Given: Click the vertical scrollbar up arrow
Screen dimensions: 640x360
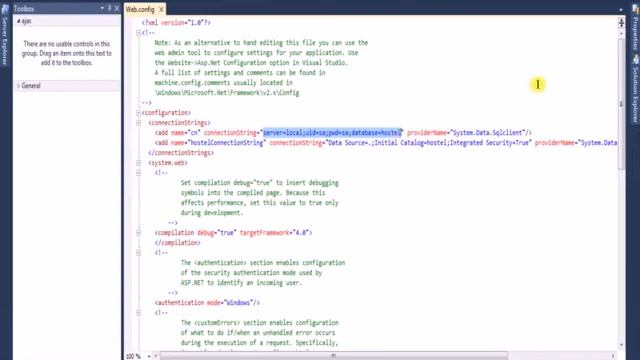Looking at the screenshot, I should pos(621,33).
